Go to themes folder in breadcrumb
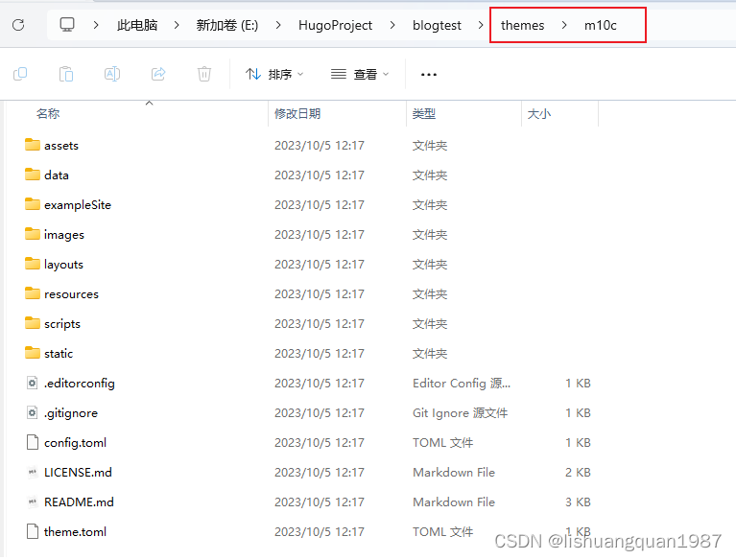Image resolution: width=736 pixels, height=560 pixels. click(522, 25)
